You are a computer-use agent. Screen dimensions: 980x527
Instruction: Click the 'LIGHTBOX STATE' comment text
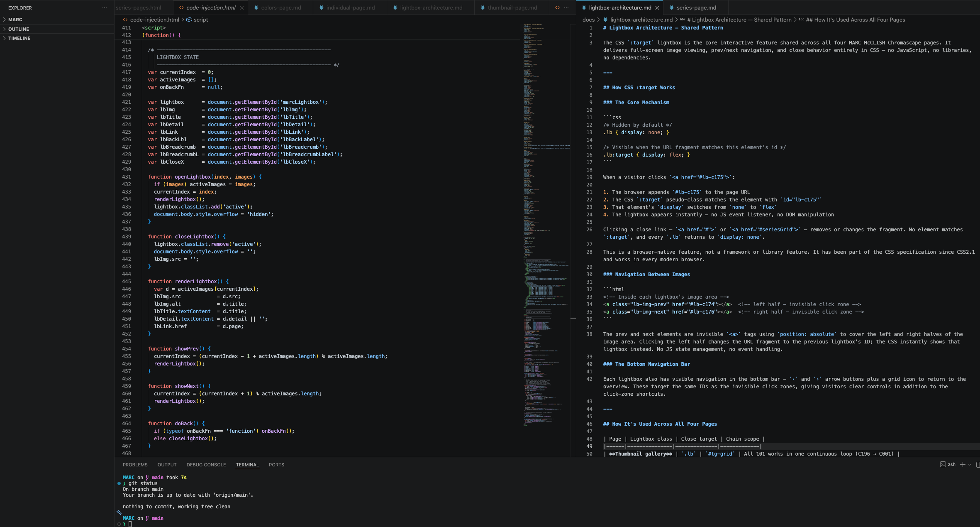pos(178,57)
